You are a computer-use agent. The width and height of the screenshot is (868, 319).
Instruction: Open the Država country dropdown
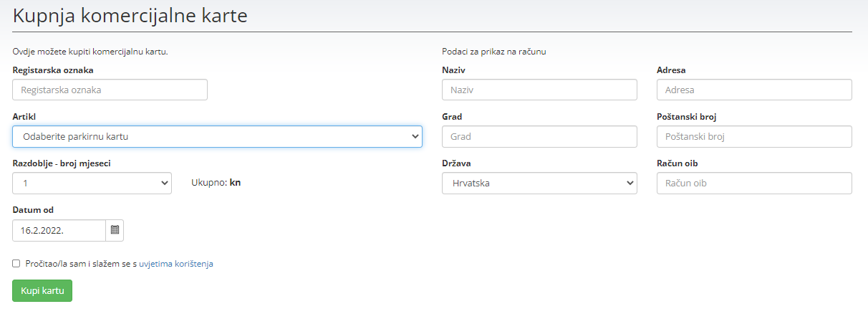539,184
